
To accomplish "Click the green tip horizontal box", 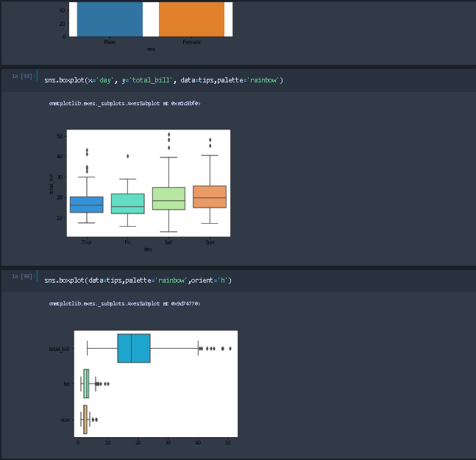I will coord(86,383).
